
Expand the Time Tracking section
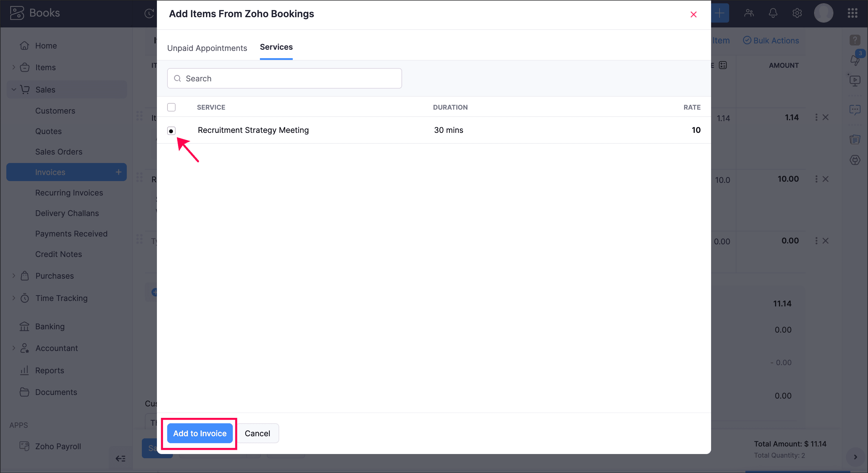14,298
